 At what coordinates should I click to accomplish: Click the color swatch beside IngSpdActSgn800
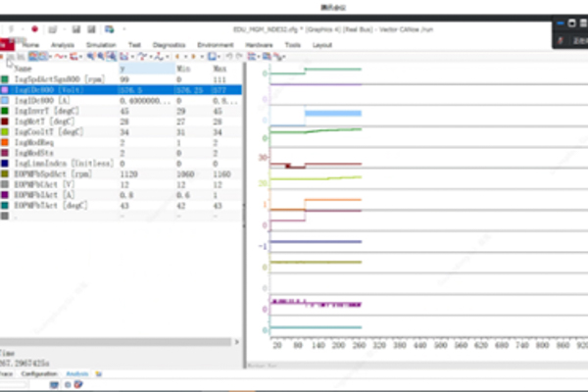5,79
